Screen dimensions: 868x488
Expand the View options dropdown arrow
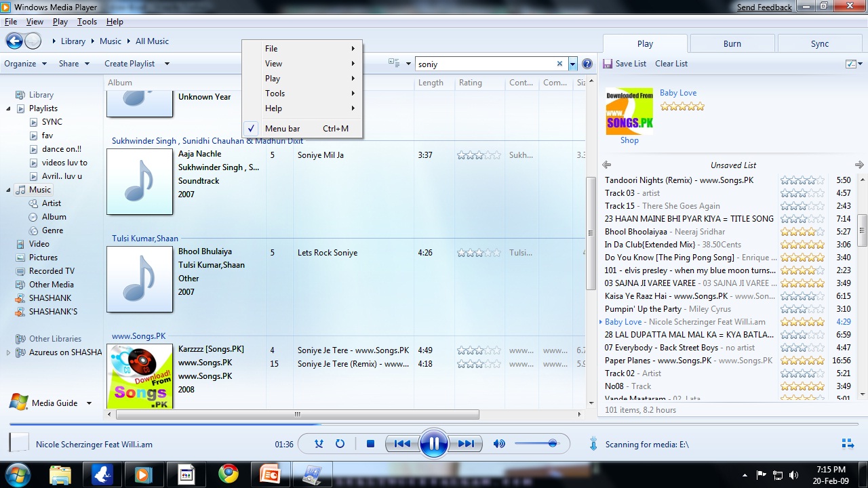pyautogui.click(x=408, y=64)
